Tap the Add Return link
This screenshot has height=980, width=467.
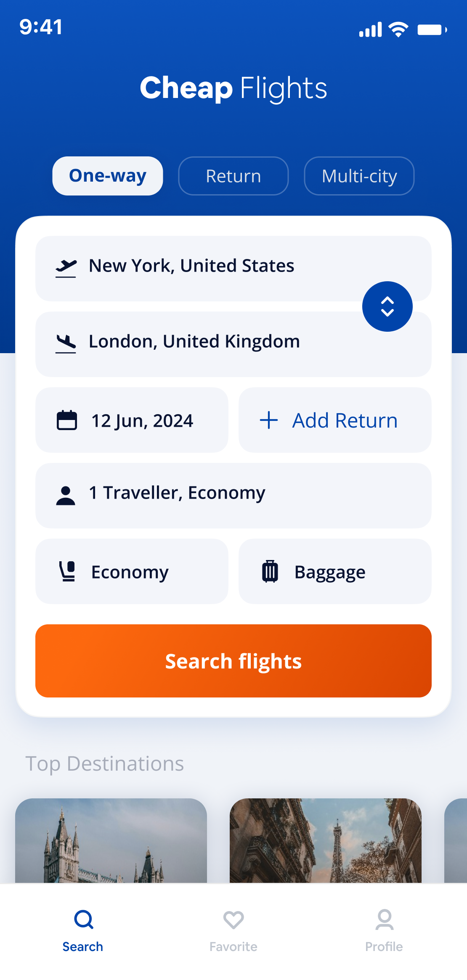click(x=345, y=420)
